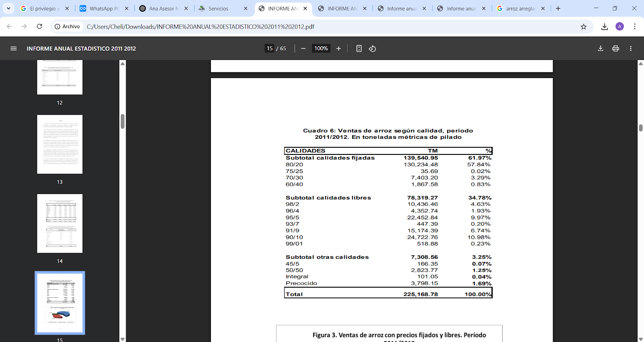Screen dimensions: 644x342
Task: Click the document title in viewer toolbar
Action: tap(81, 48)
